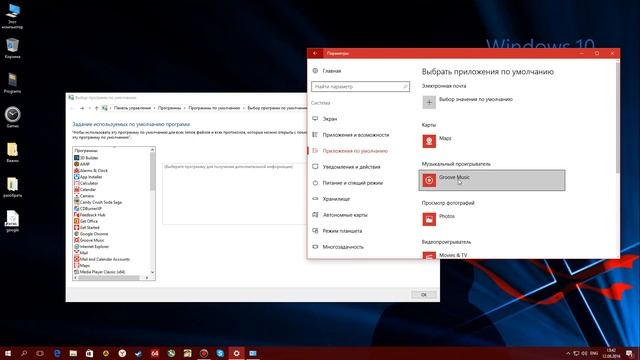The height and width of the screenshot is (360, 640).
Task: Open Settings gear on taskbar
Action: (236, 353)
